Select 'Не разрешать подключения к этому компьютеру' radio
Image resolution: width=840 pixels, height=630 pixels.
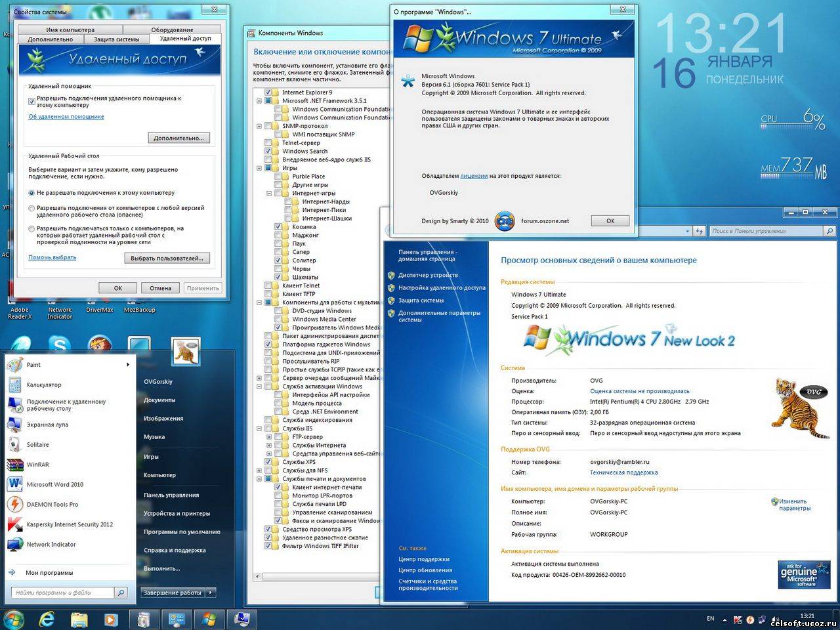[x=31, y=193]
